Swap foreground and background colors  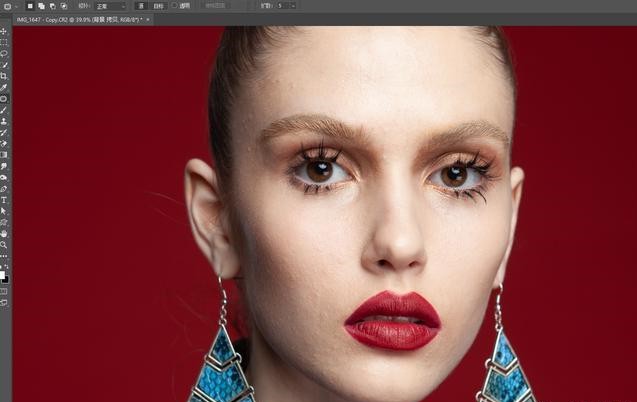[6, 266]
